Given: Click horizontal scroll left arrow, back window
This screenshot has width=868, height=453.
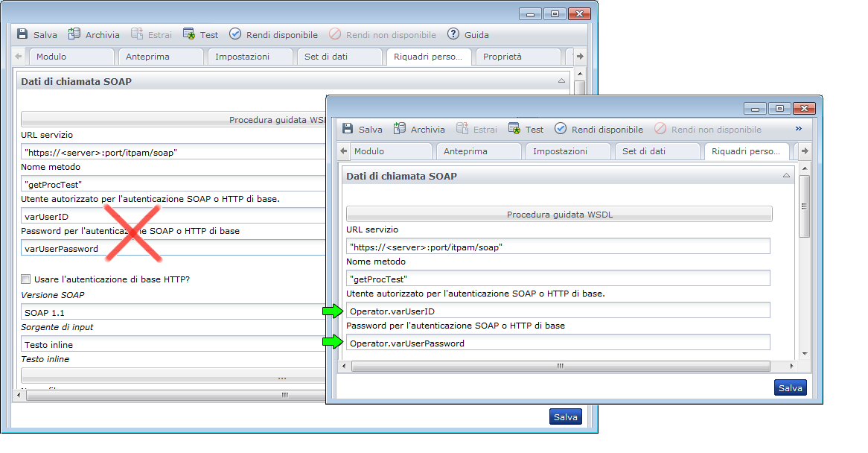Looking at the screenshot, I should coord(19,395).
